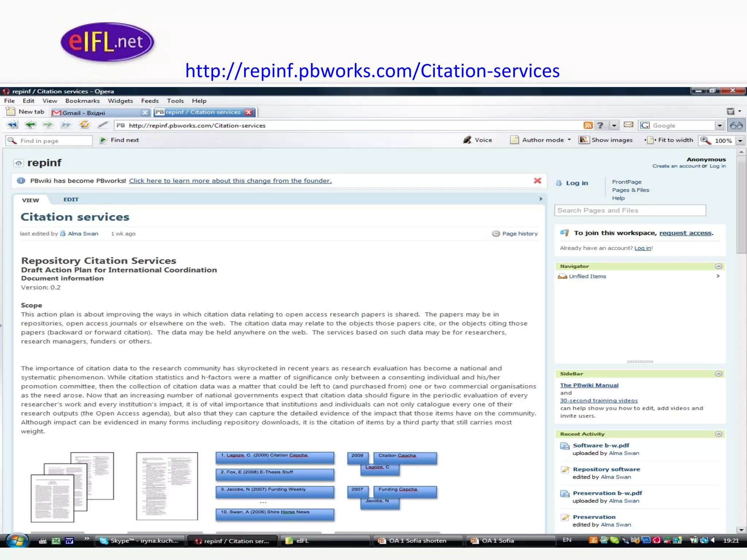Switch to Skype taskbar button
This screenshot has width=747, height=560.
140,541
